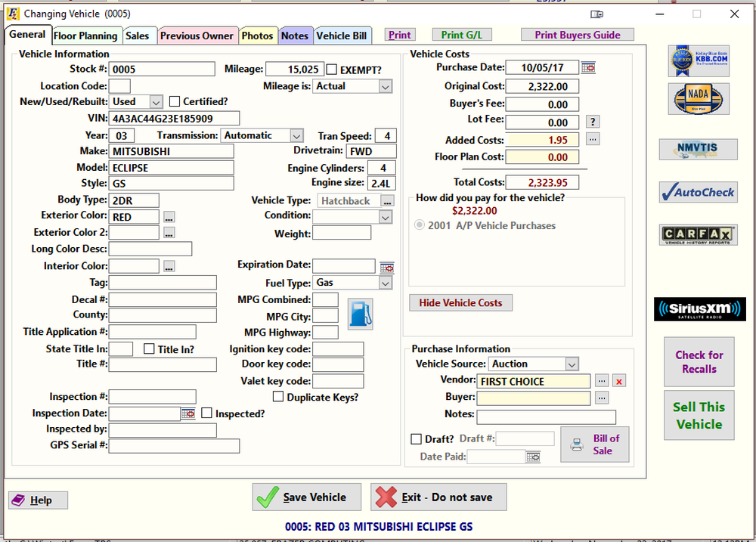Viewport: 756px width, 542px height.
Task: Open the NADA values lookup
Action: 697,99
